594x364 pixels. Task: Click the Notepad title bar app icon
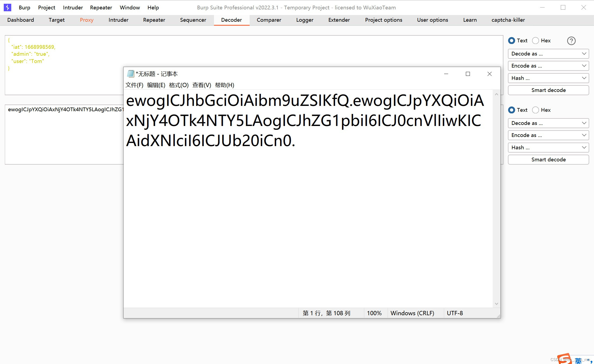coord(131,74)
